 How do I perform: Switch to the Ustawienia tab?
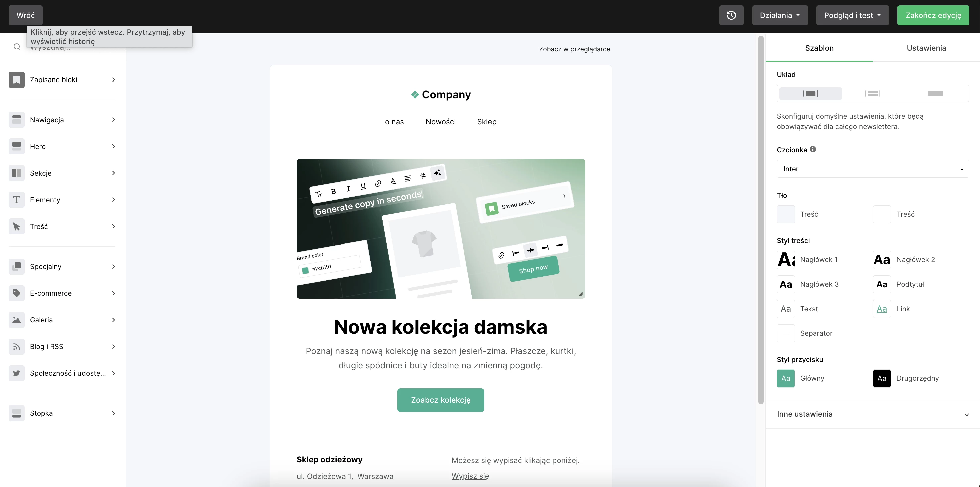pyautogui.click(x=926, y=48)
